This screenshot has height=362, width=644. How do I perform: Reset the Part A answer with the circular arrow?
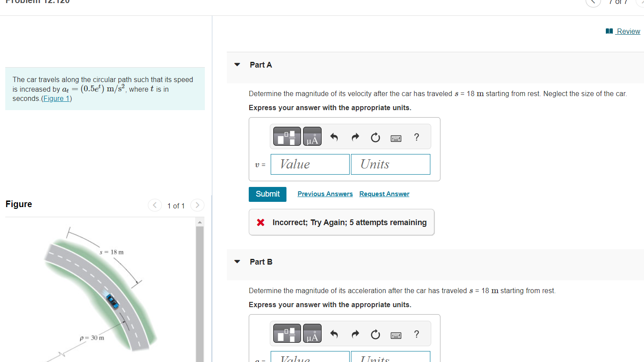coord(375,137)
